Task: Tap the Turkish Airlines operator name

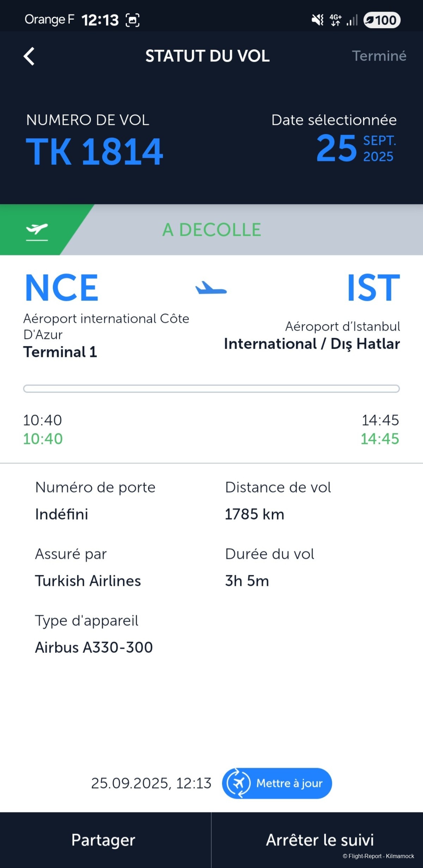Action: click(88, 581)
